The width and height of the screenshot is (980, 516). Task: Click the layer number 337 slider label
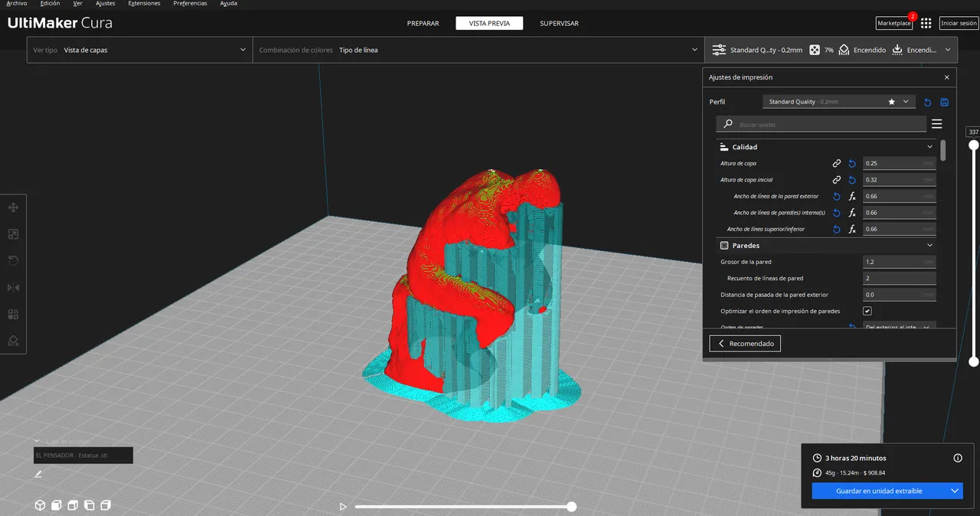pyautogui.click(x=973, y=132)
